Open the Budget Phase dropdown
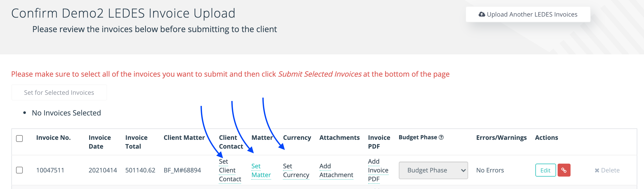This screenshot has height=189, width=644. coord(433,170)
